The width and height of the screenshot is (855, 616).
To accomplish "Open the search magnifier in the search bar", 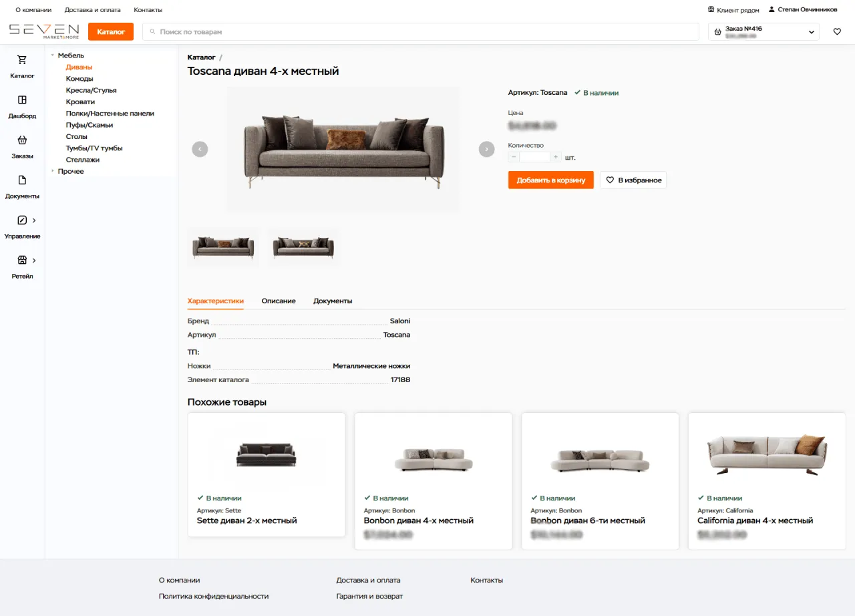I will (x=153, y=31).
